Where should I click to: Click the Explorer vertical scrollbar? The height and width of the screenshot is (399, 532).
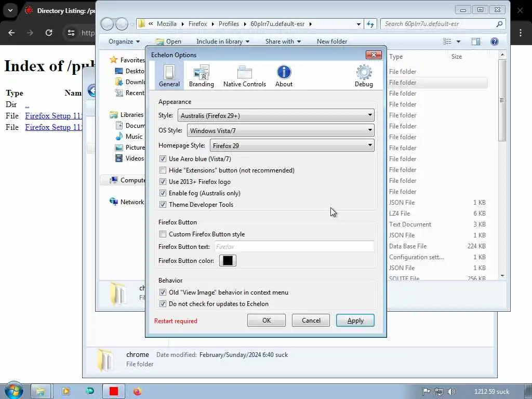(502, 100)
